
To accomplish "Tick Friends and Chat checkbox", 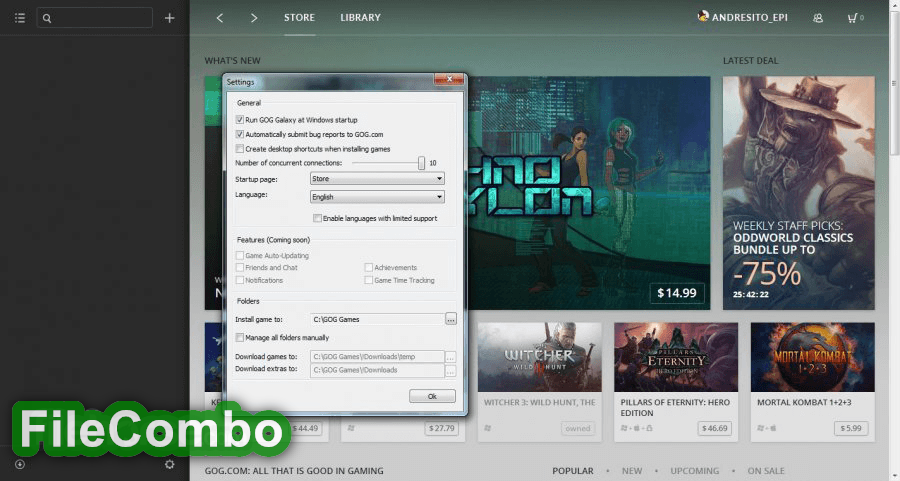I will click(239, 267).
